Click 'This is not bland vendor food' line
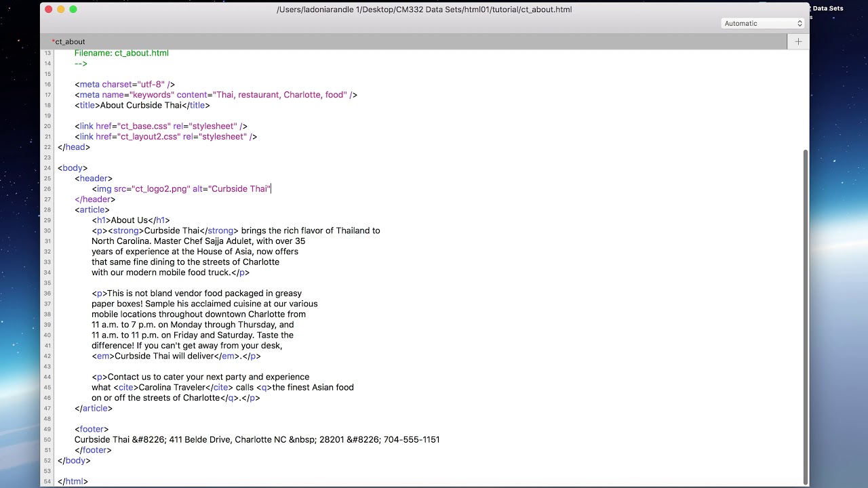This screenshot has height=488, width=868. [x=197, y=293]
